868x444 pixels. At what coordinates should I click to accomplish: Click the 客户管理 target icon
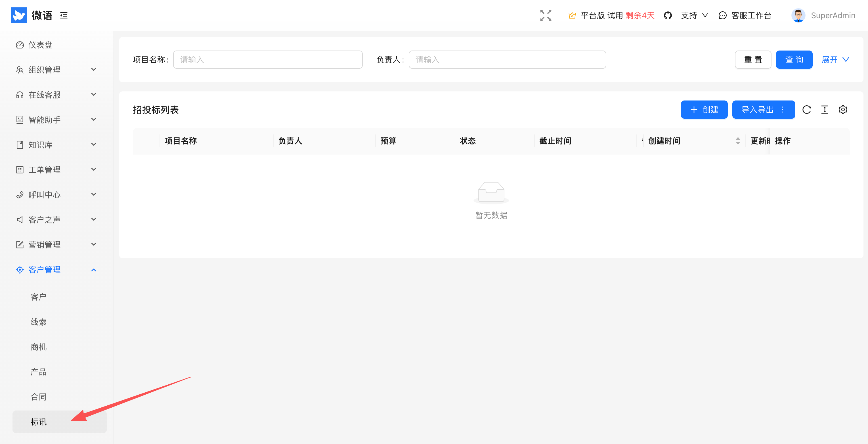(20, 269)
